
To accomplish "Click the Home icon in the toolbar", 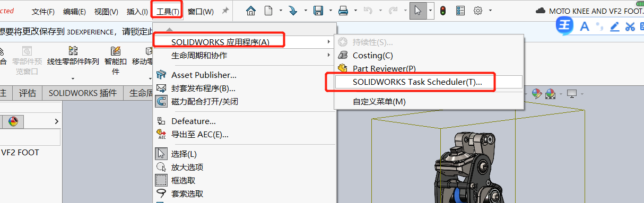I will 251,11.
